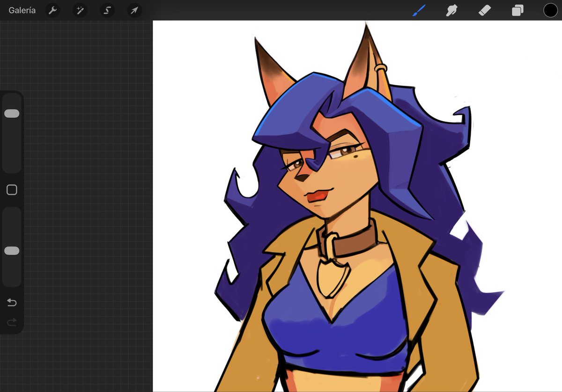Select the Eraser tool

(485, 10)
